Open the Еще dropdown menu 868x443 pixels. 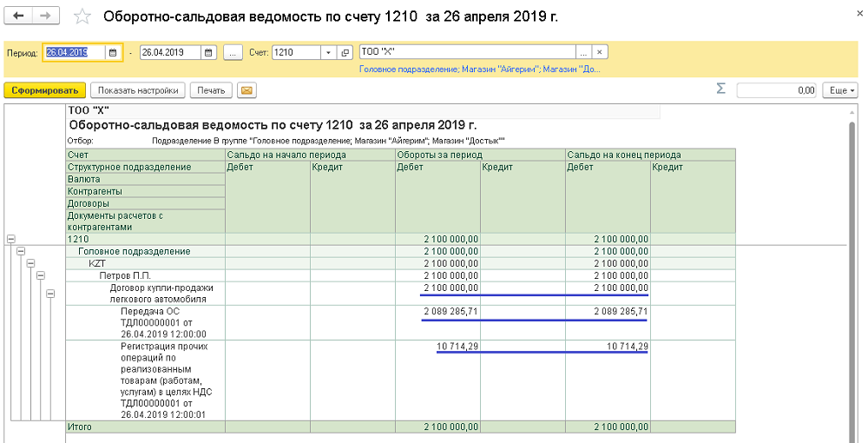(841, 89)
